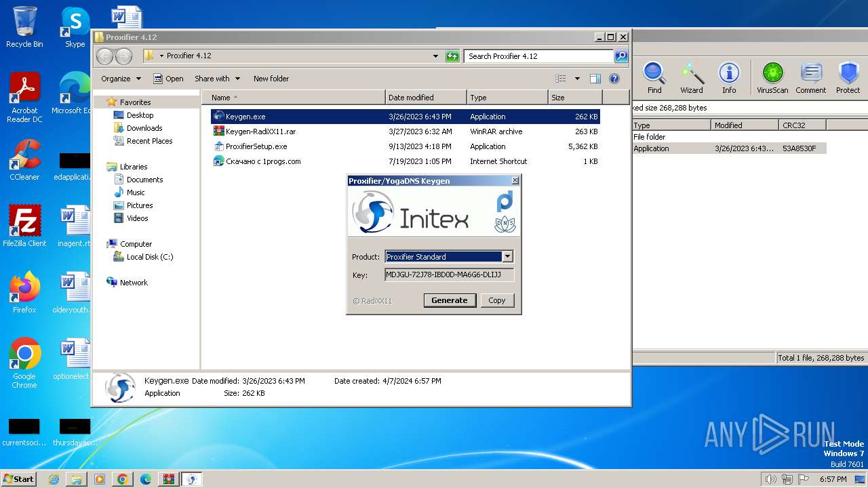Select the ProxifierSetup.exe file
Viewport: 868px width, 488px height.
(405, 146)
